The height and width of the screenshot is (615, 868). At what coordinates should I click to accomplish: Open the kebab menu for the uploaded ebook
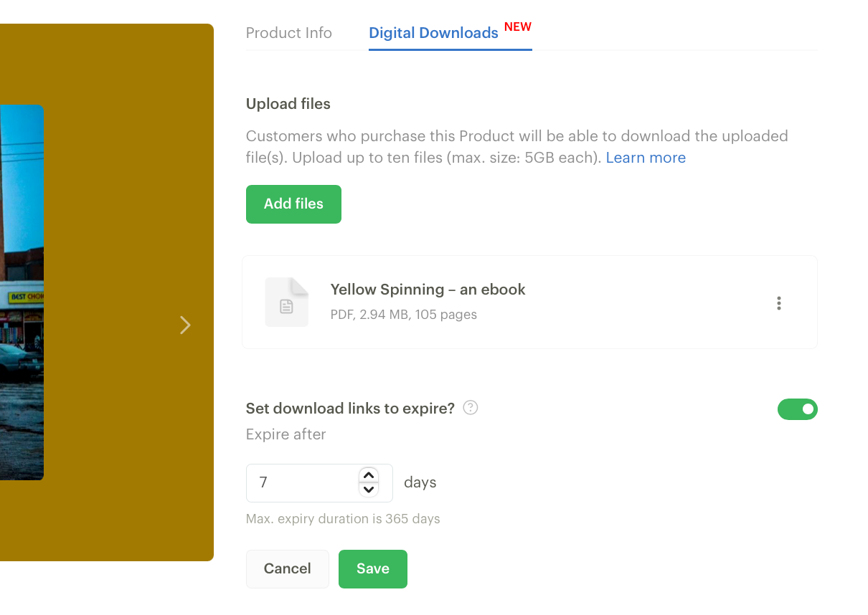(778, 302)
